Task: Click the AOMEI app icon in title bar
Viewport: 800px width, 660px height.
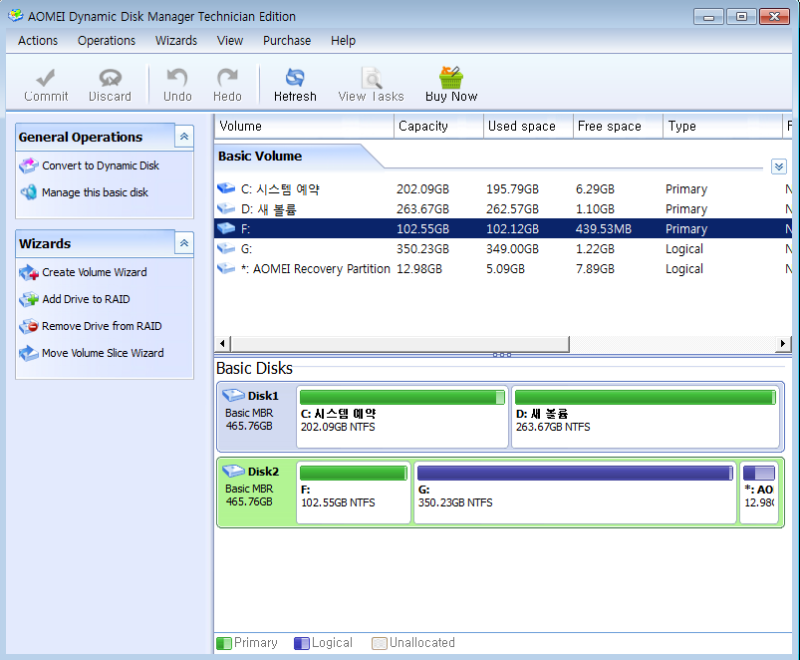Action: point(16,16)
